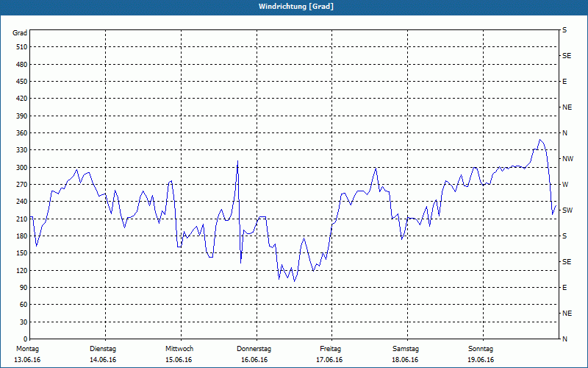Select the 90 degree axis label

click(x=24, y=288)
